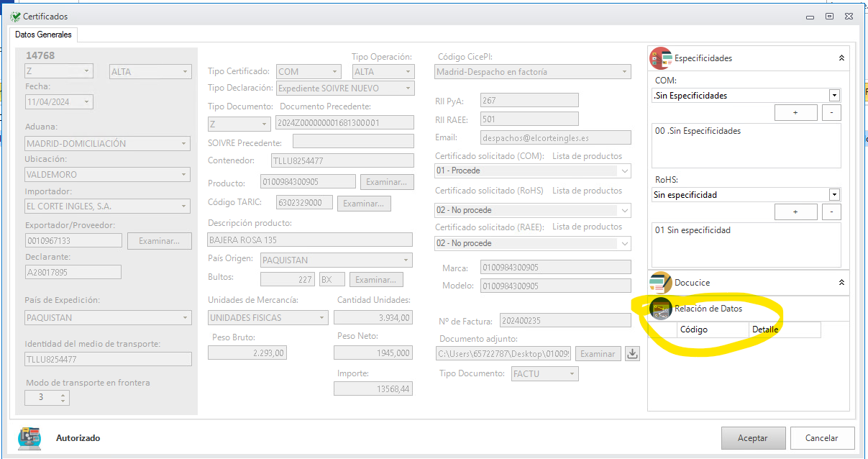The width and height of the screenshot is (868, 459).
Task: Select the Datos Generales tab
Action: tap(43, 35)
